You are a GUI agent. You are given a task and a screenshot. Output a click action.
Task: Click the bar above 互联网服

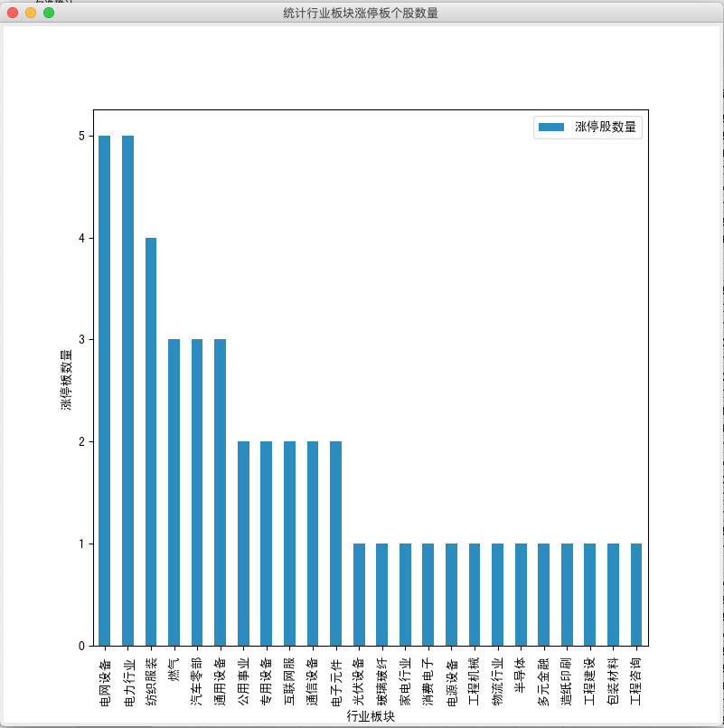(289, 544)
